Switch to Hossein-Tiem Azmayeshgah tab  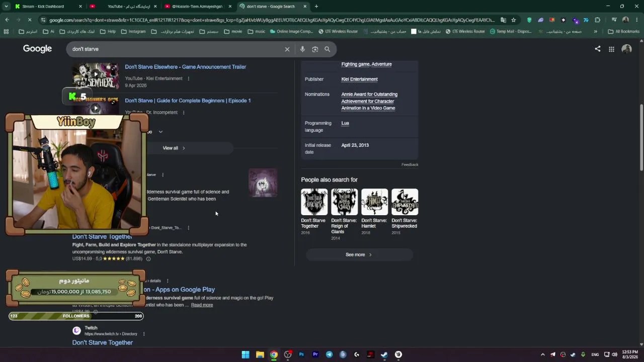pyautogui.click(x=198, y=7)
